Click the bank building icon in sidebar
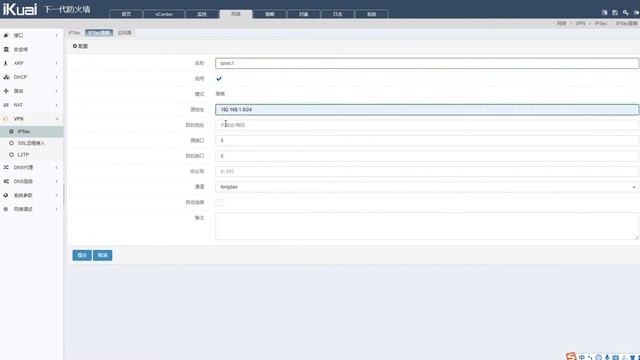Screen dimensions: 640x360 pos(6,49)
